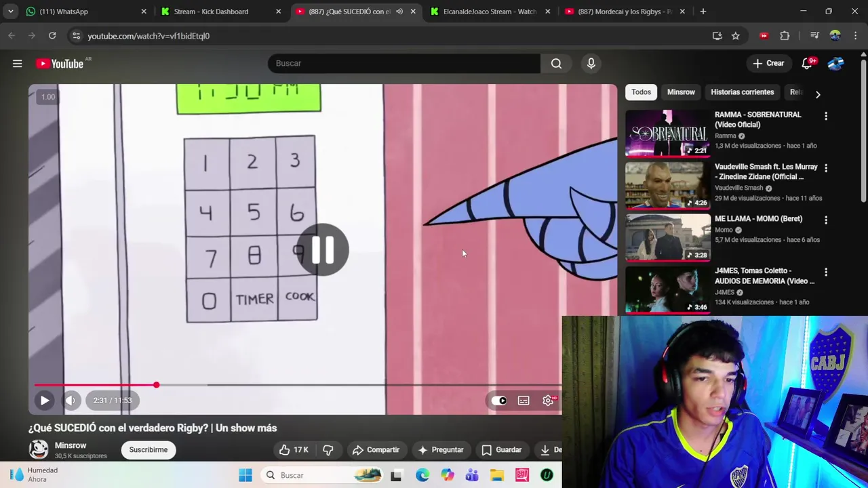The height and width of the screenshot is (488, 868).
Task: Toggle subtitles button in the player
Action: click(x=524, y=401)
